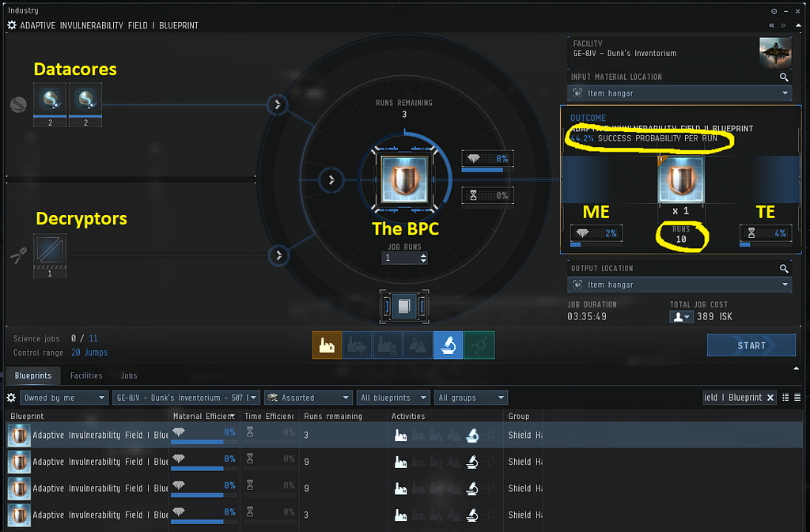This screenshot has width=810, height=532.
Task: Go back with the double left chevron
Action: [771, 25]
